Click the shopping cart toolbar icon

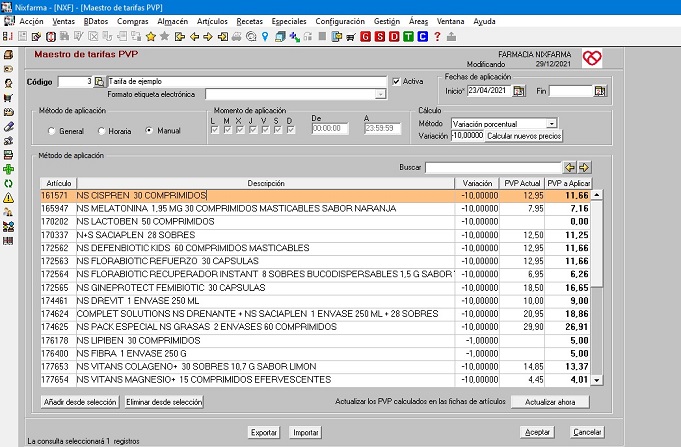click(x=350, y=37)
